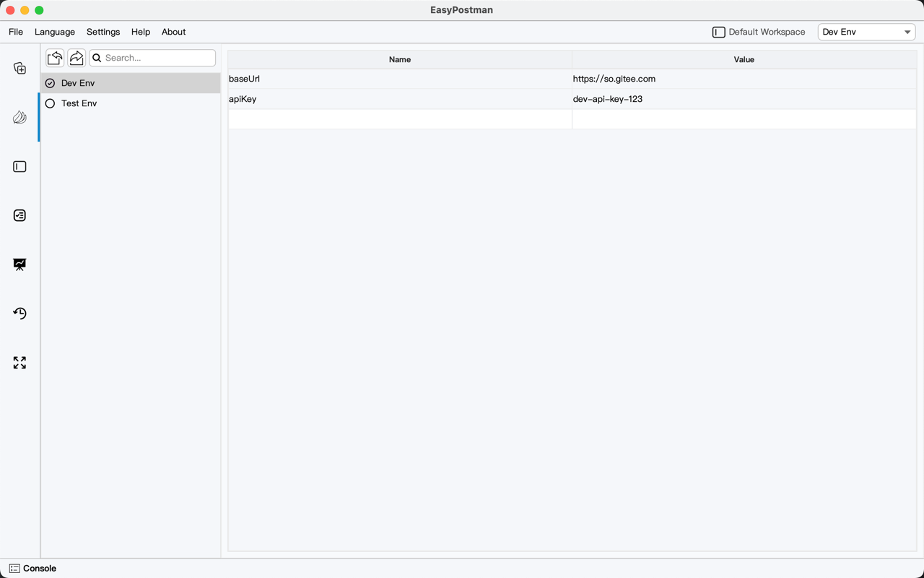Focus the environment Search field
Image resolution: width=924 pixels, height=578 pixels.
click(x=152, y=58)
